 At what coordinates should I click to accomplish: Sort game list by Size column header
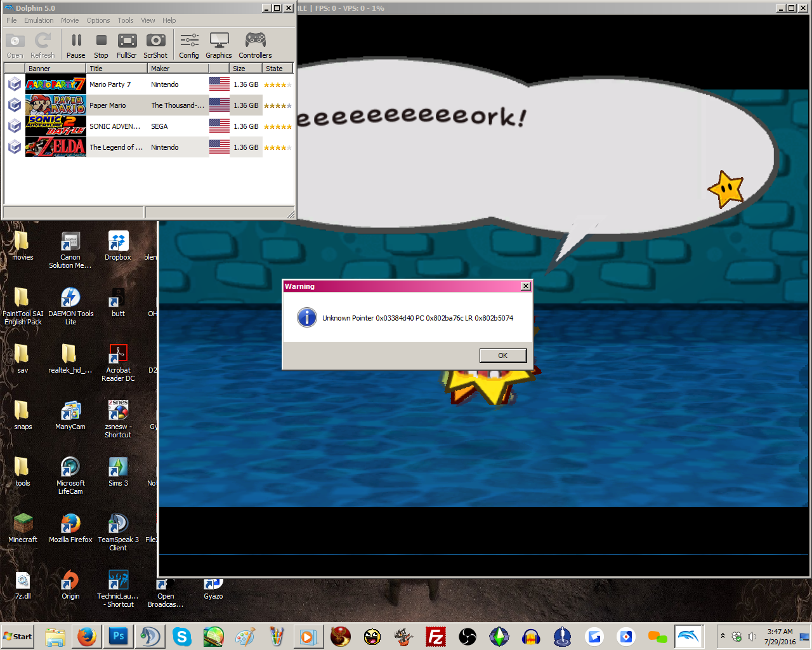coord(246,69)
